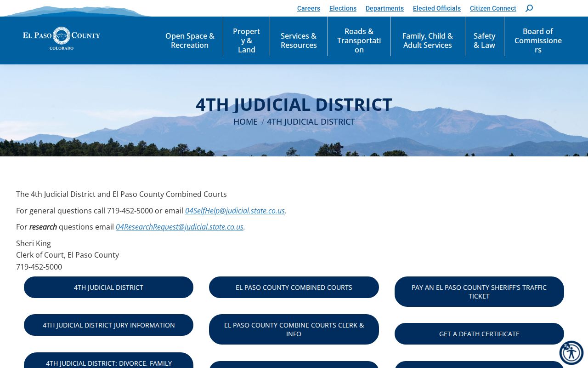Open Family, Child & Adult Services menu
The height and width of the screenshot is (368, 588).
pos(428,40)
